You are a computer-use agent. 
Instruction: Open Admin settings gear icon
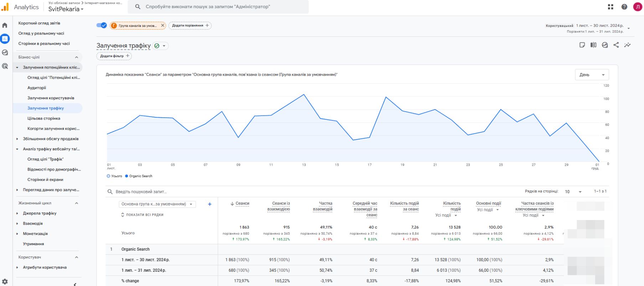[x=5, y=281]
